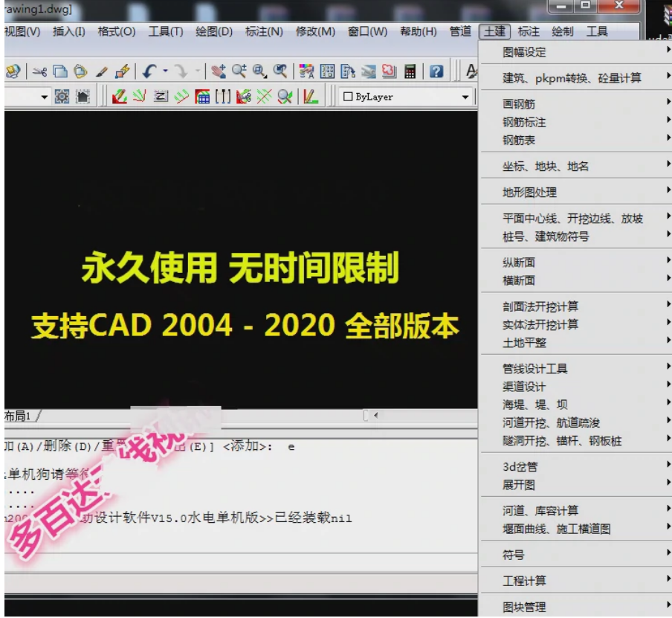The image size is (672, 618).
Task: Choose 桩号、建筑物符号 menu entry
Action: click(575, 236)
